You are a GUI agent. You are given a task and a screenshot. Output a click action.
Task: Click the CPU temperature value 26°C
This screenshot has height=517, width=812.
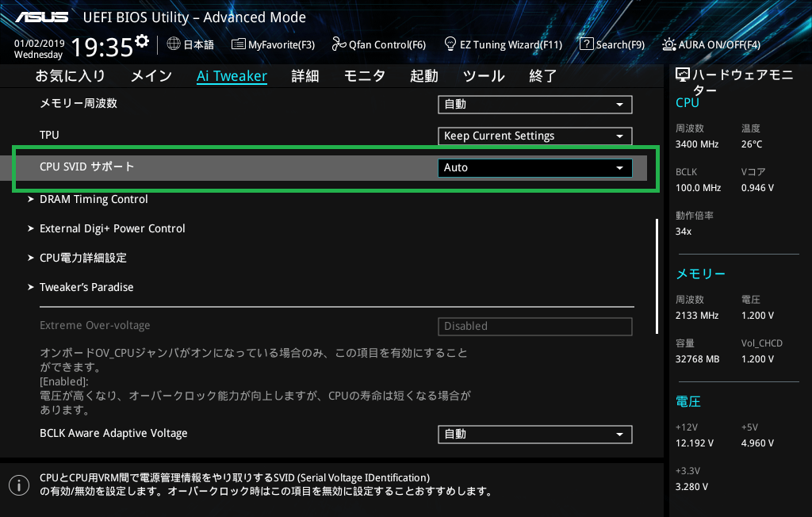click(752, 144)
